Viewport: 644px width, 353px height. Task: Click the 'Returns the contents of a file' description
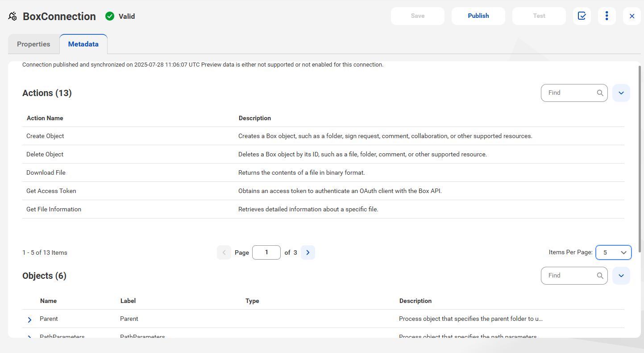point(302,172)
